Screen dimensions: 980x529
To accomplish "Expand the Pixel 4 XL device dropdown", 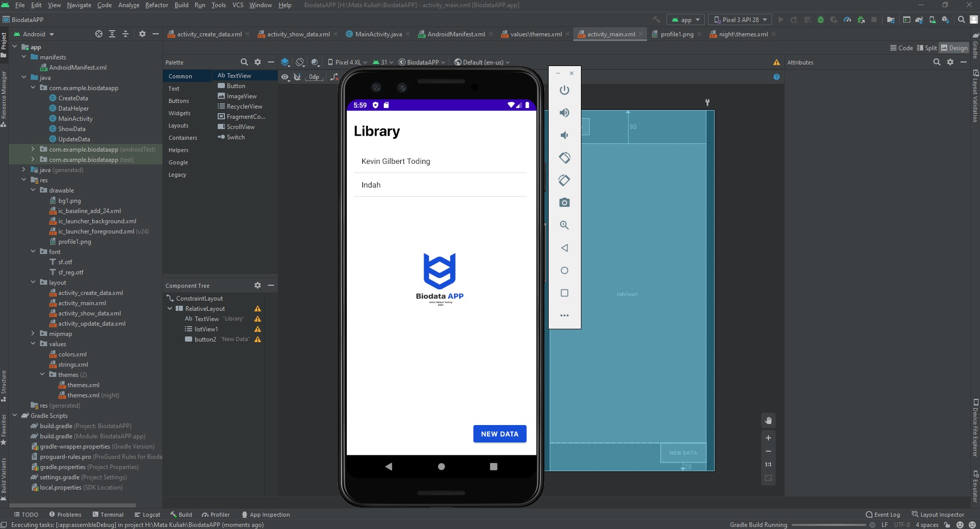I will (347, 62).
